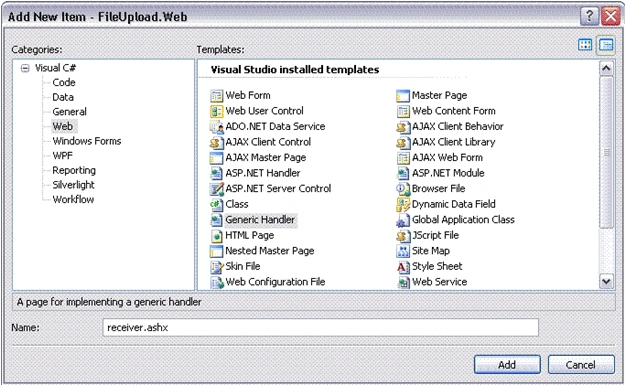This screenshot has width=626, height=385.
Task: Select the Web category
Action: coord(63,126)
